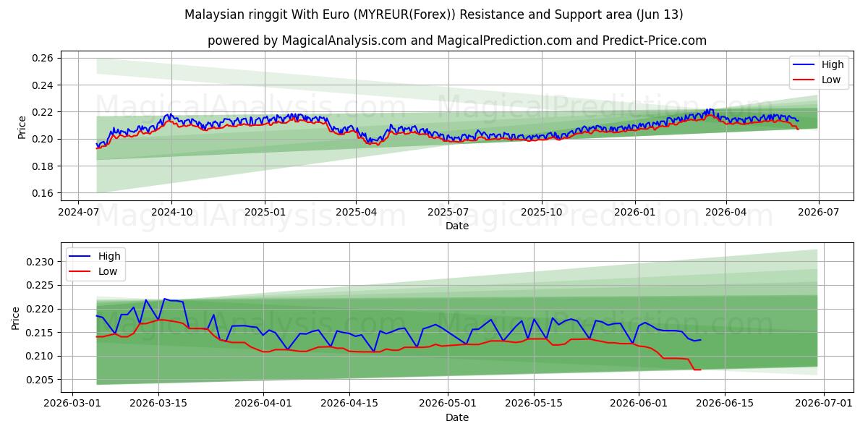Viewport: 868px width, 434px height.
Task: Click the chart title mentioning MYREUR(Forex)
Action: [434, 14]
